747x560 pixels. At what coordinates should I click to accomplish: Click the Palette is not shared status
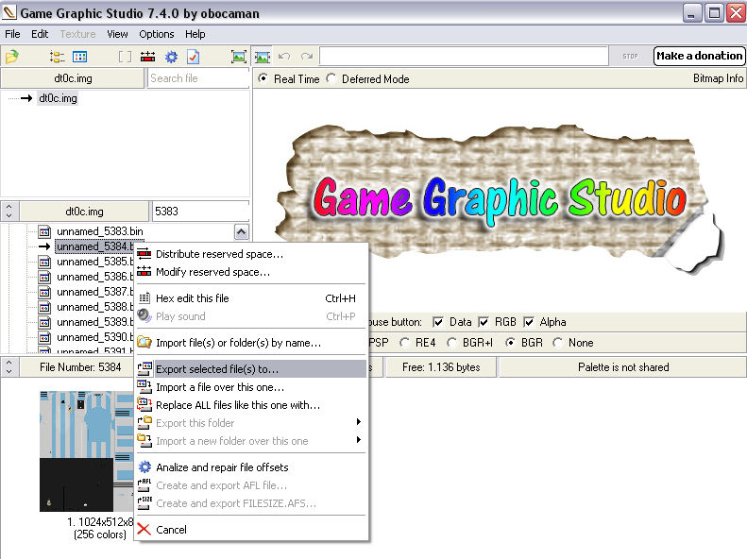tap(622, 367)
